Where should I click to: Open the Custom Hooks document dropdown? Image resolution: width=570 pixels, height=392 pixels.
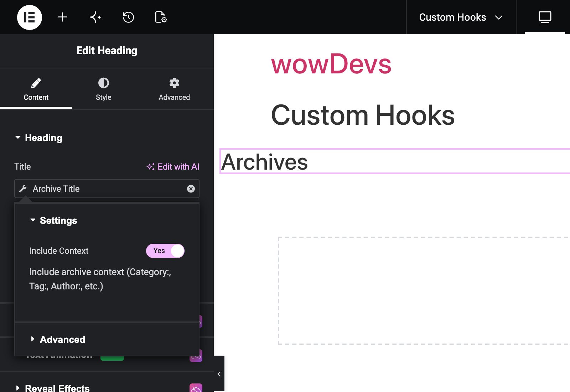(461, 17)
